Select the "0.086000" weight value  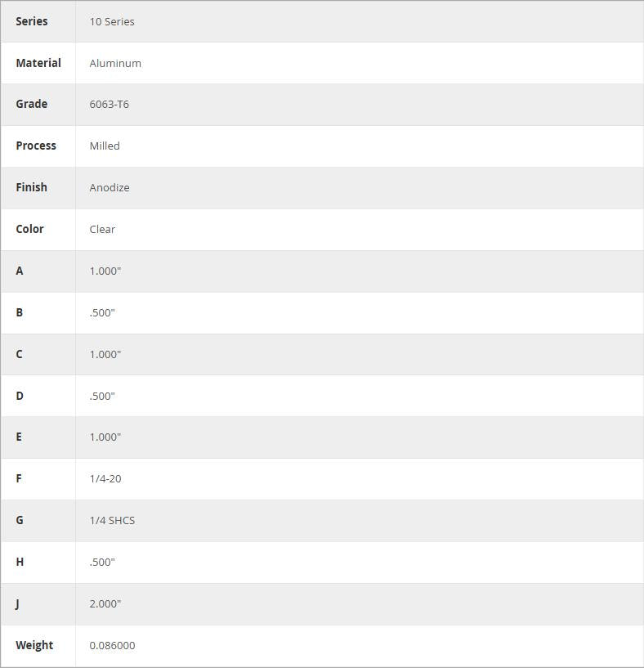click(x=112, y=646)
